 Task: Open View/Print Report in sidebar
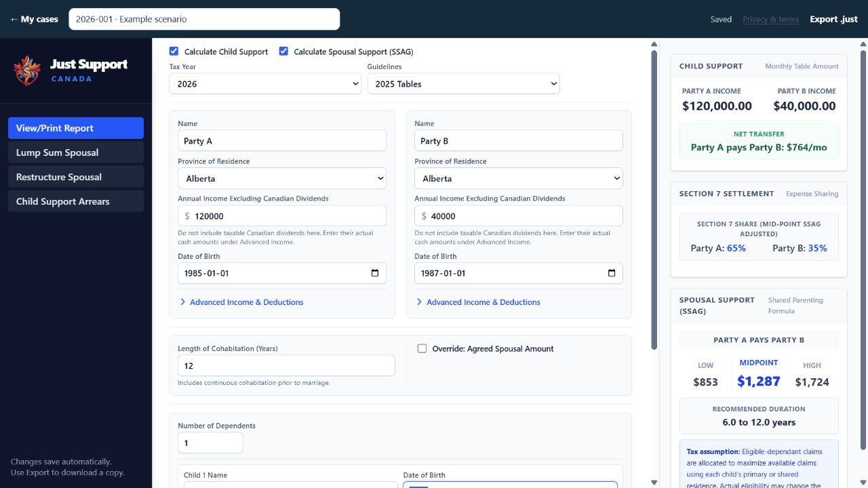(76, 128)
